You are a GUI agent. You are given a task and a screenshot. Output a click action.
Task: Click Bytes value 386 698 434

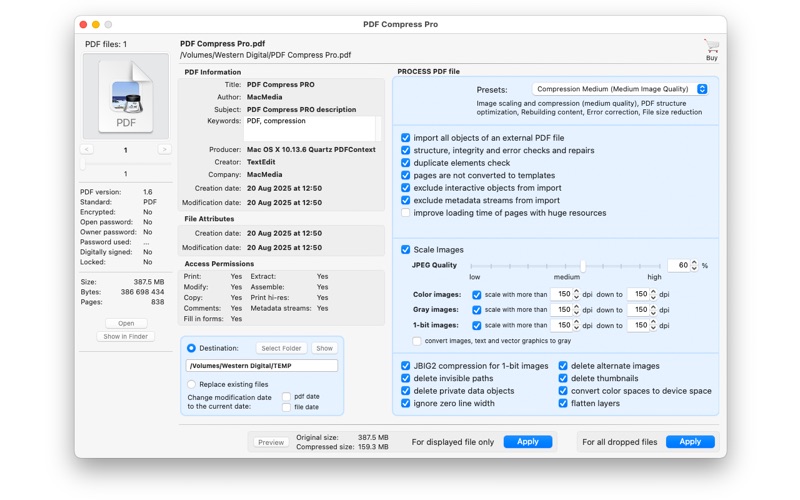[x=142, y=292]
